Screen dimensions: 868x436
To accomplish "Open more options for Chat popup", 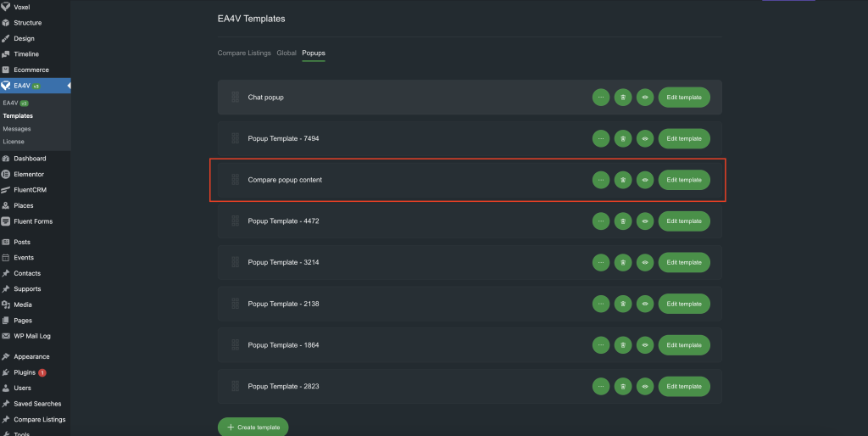I will click(x=600, y=98).
